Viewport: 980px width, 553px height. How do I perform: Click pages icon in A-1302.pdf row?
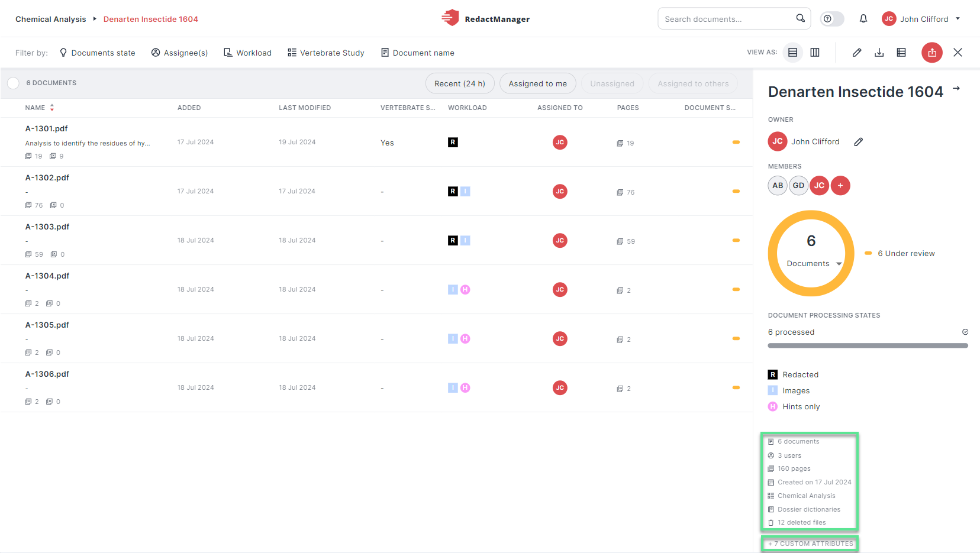(x=620, y=192)
